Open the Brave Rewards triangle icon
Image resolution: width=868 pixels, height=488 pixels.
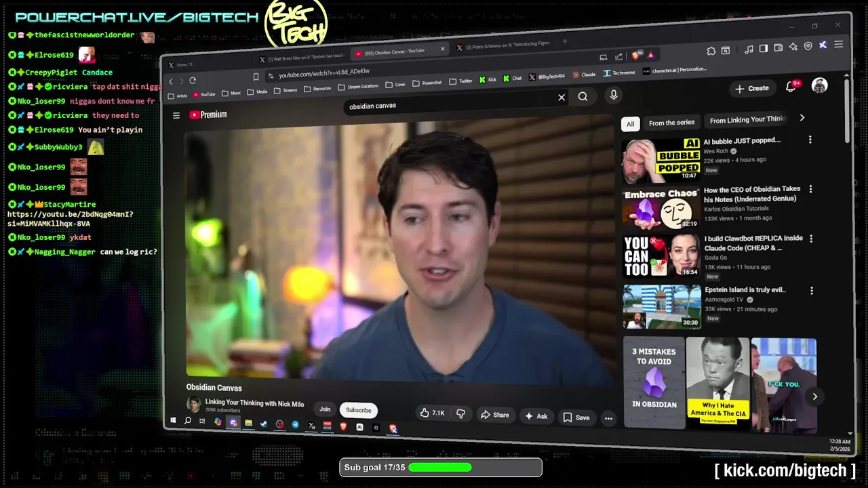pos(650,55)
